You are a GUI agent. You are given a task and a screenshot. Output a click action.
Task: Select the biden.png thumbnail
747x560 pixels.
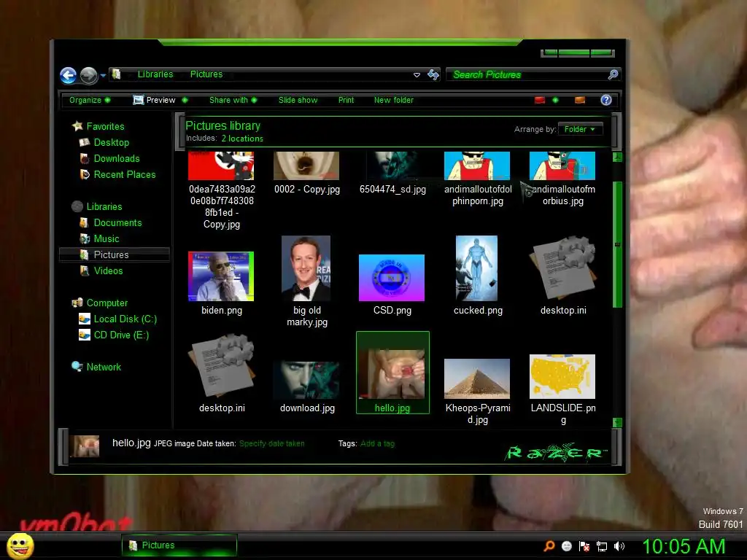(221, 276)
